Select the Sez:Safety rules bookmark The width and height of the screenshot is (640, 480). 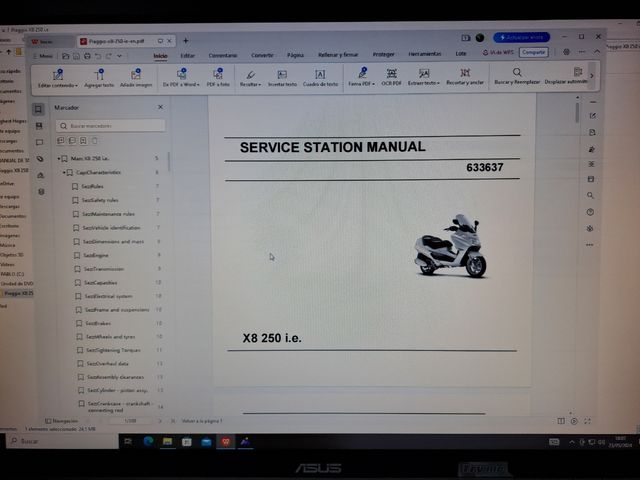pyautogui.click(x=100, y=200)
